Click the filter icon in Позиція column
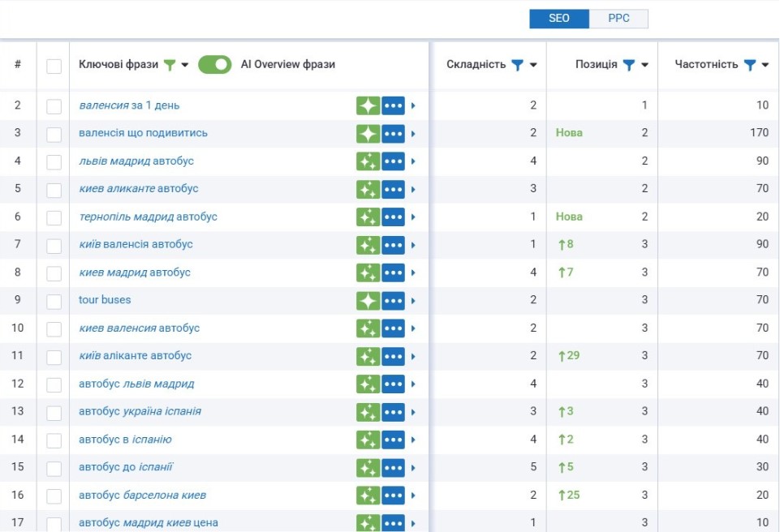 (628, 65)
